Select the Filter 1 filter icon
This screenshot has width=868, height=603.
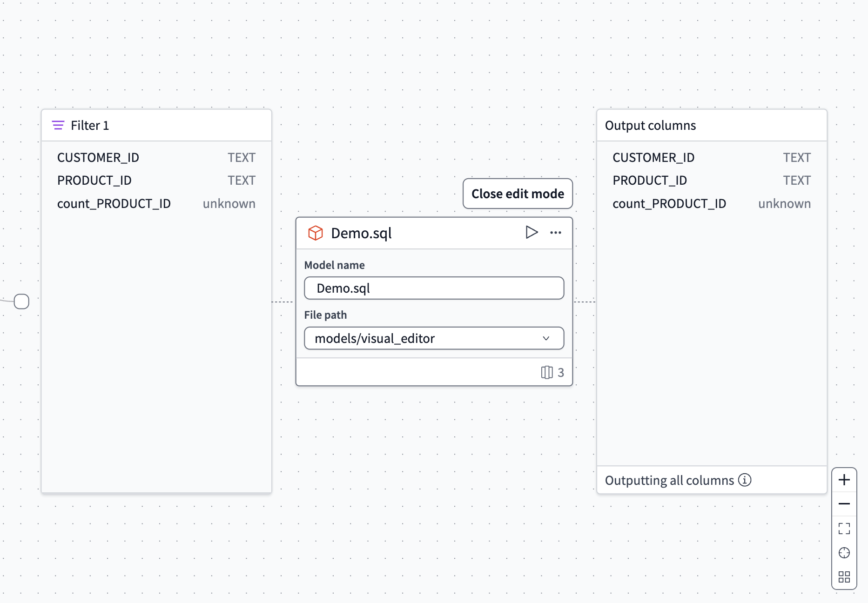tap(58, 125)
